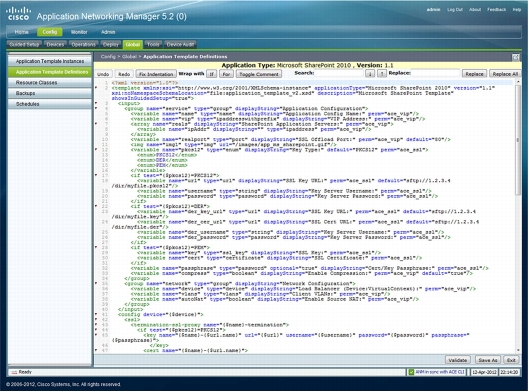Open the Device Audit subtab
This screenshot has width=529, height=392.
[x=180, y=45]
